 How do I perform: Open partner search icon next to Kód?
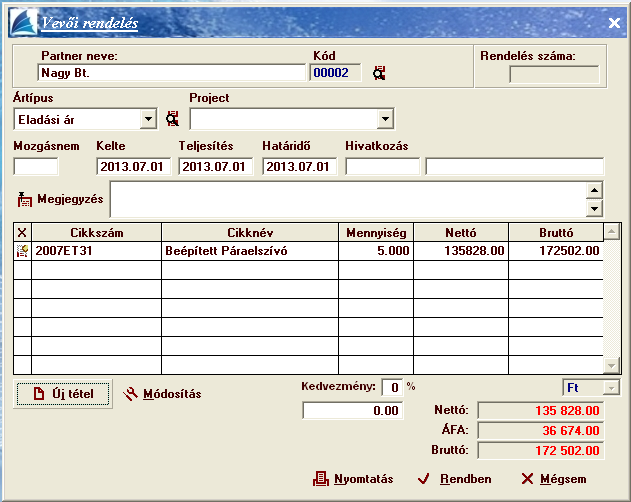click(x=379, y=73)
